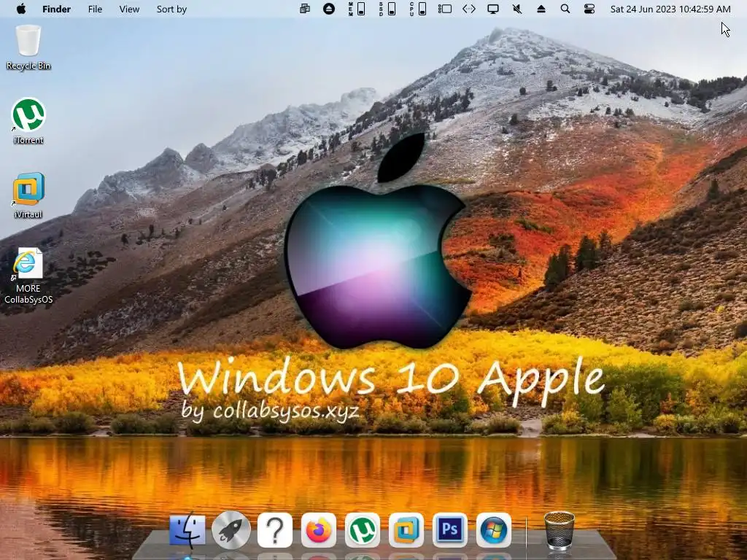
Task: Launch Firefox from the dock
Action: click(319, 530)
